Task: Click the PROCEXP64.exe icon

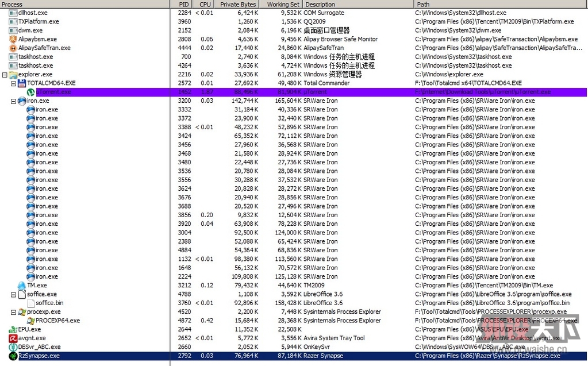Action: (30, 321)
